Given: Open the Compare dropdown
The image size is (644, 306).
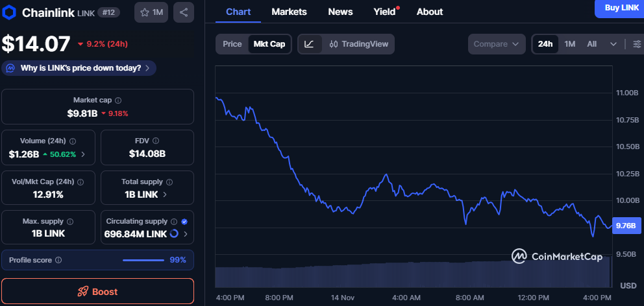Looking at the screenshot, I should point(497,44).
